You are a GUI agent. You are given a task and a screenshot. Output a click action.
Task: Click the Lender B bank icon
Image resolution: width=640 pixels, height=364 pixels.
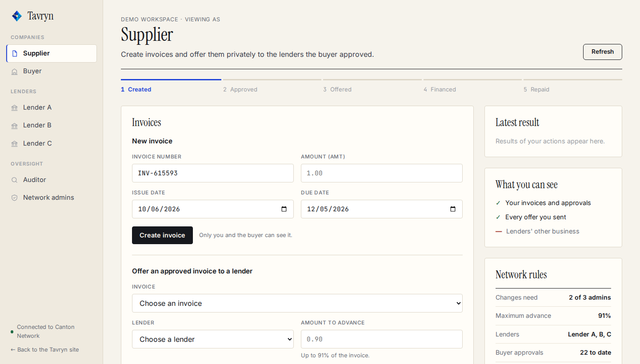tap(15, 126)
